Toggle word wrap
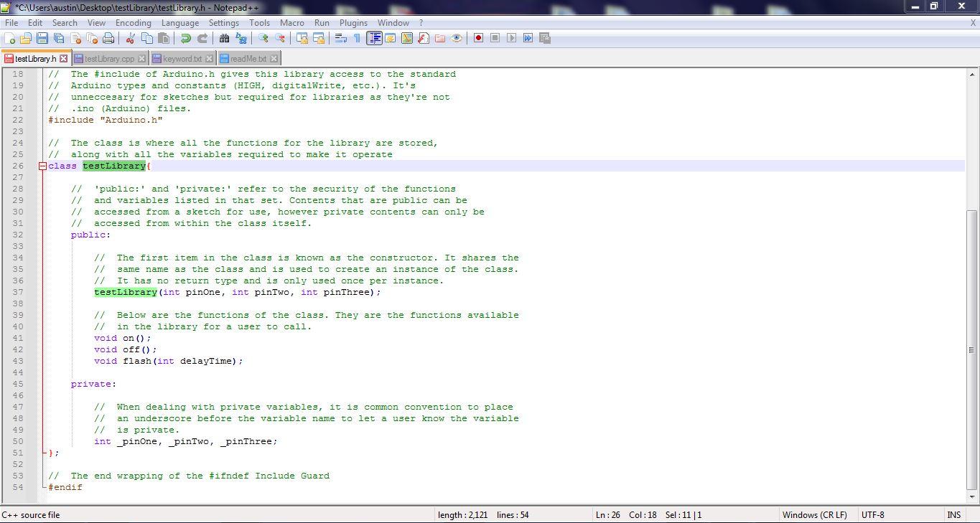This screenshot has height=523, width=980. pos(340,38)
